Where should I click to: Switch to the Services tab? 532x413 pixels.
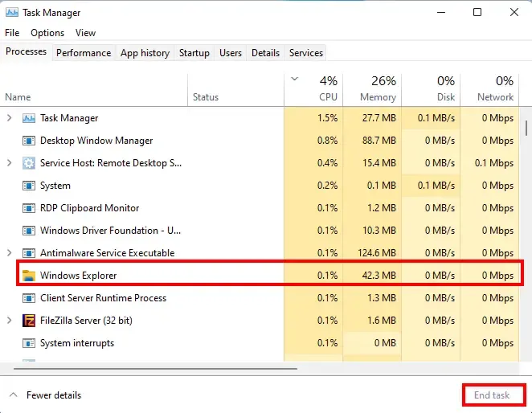pyautogui.click(x=306, y=53)
